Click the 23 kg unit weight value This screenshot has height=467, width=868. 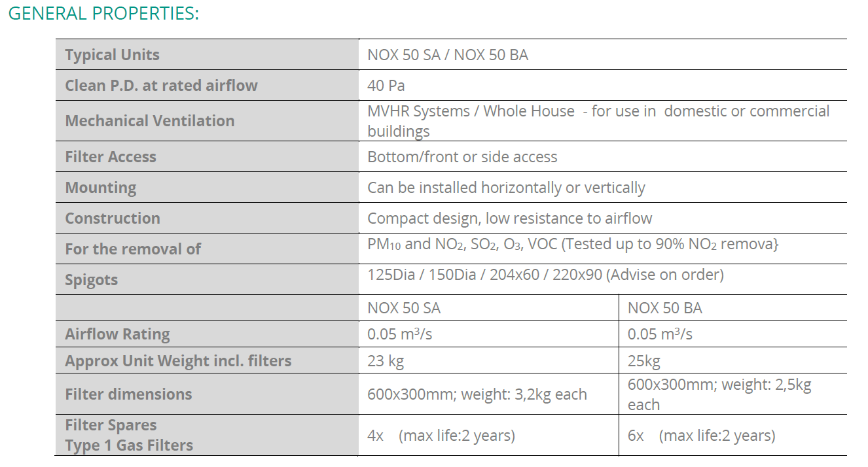386,361
